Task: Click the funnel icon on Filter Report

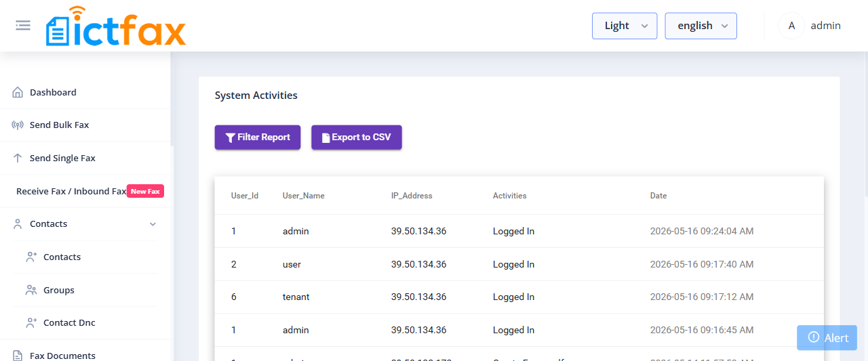Action: (x=231, y=137)
